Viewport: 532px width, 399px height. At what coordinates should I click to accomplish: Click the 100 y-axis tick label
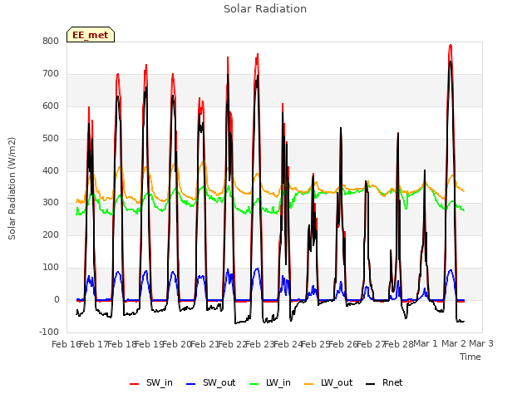coord(51,268)
